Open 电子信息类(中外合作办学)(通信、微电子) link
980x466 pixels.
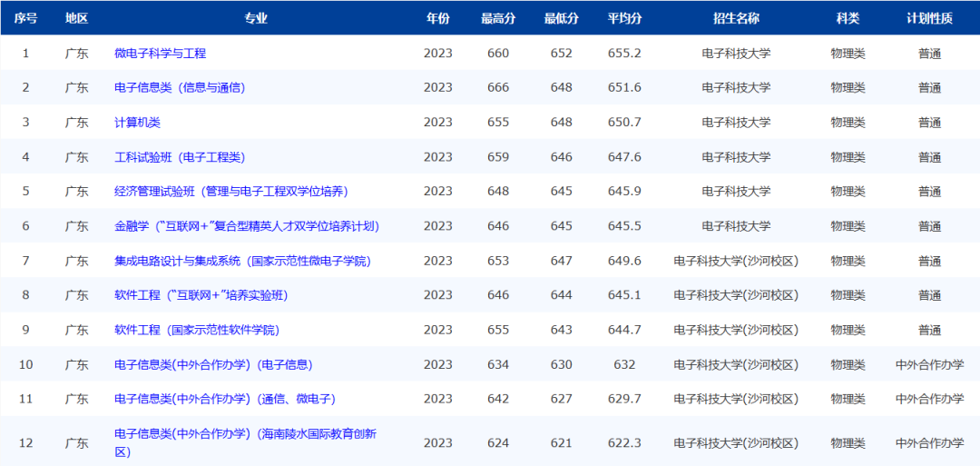point(226,399)
